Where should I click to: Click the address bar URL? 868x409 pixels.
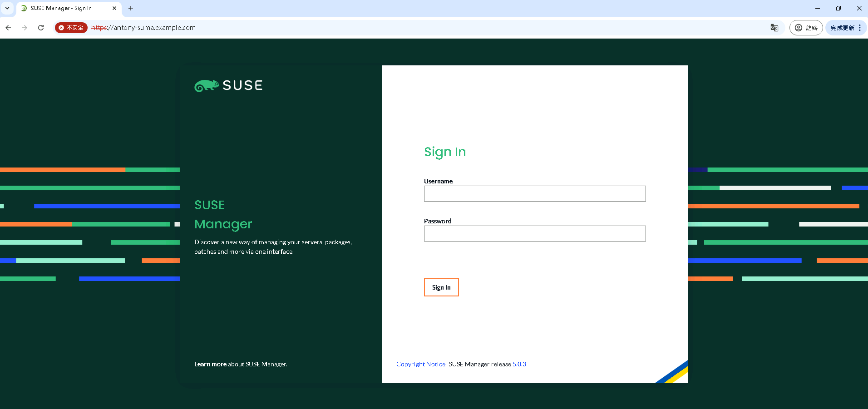tap(143, 28)
